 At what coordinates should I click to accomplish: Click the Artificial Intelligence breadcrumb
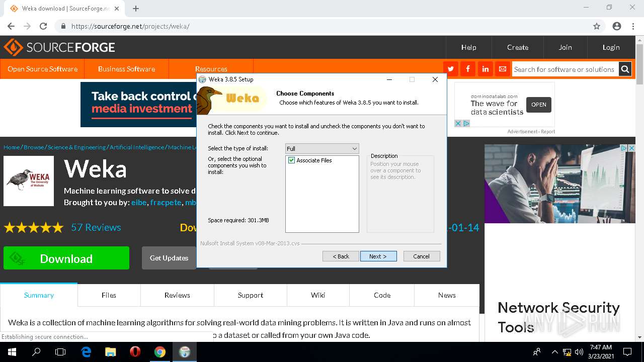click(137, 147)
